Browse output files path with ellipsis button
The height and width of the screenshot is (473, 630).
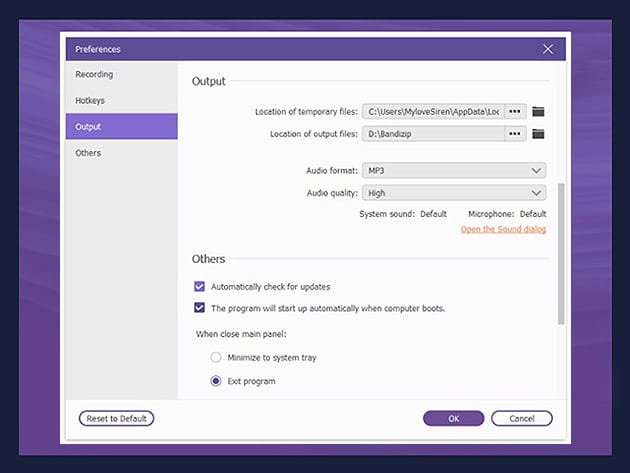(x=515, y=134)
